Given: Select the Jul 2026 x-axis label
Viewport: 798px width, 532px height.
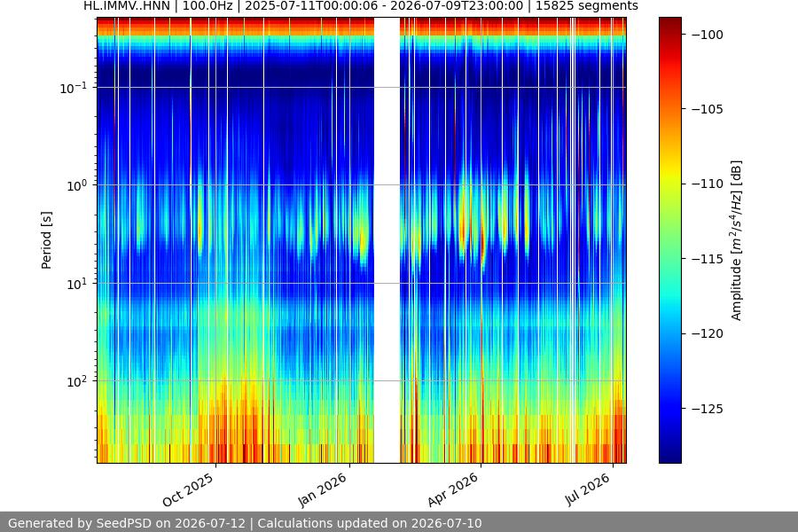Looking at the screenshot, I should coord(588,489).
